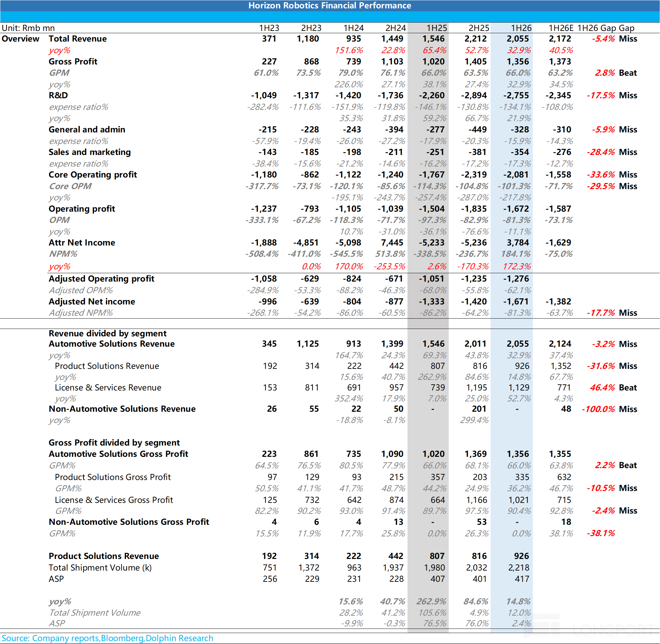Click Adjusted Operating profit 1H26 value -1,276
This screenshot has height=644, width=660.
click(x=516, y=279)
